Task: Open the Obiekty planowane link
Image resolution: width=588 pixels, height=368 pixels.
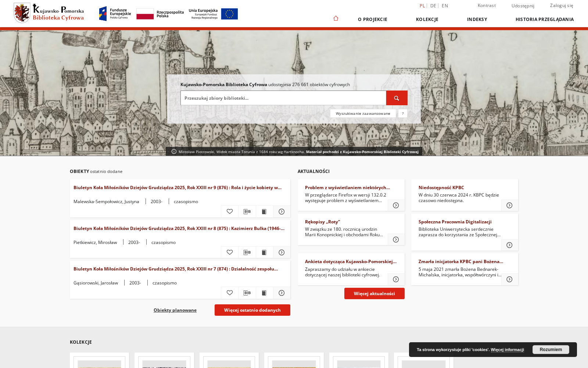Action: pyautogui.click(x=175, y=310)
